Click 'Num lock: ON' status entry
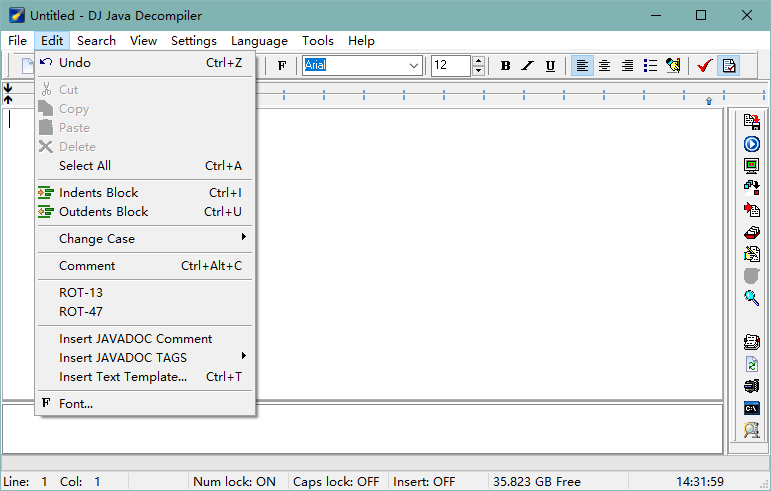 pyautogui.click(x=235, y=482)
